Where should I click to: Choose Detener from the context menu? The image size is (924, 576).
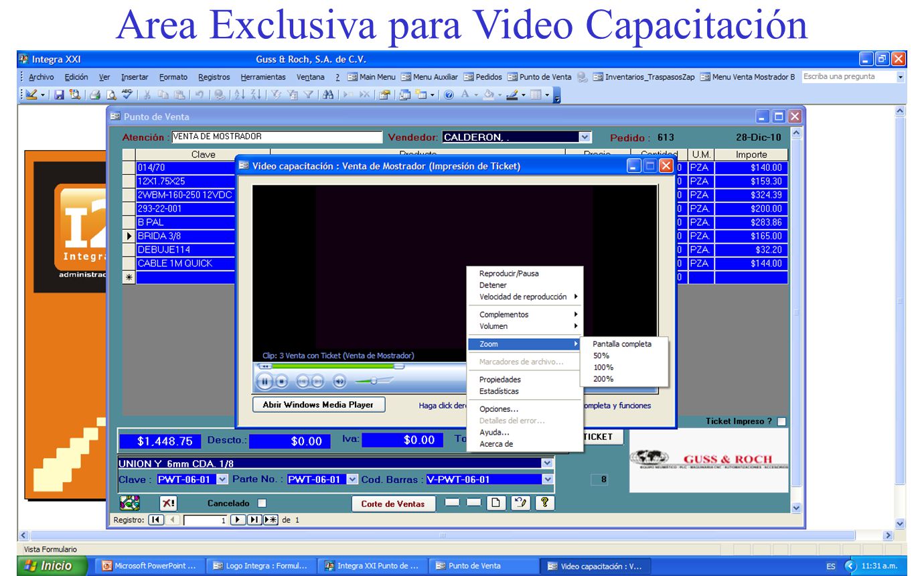[493, 285]
